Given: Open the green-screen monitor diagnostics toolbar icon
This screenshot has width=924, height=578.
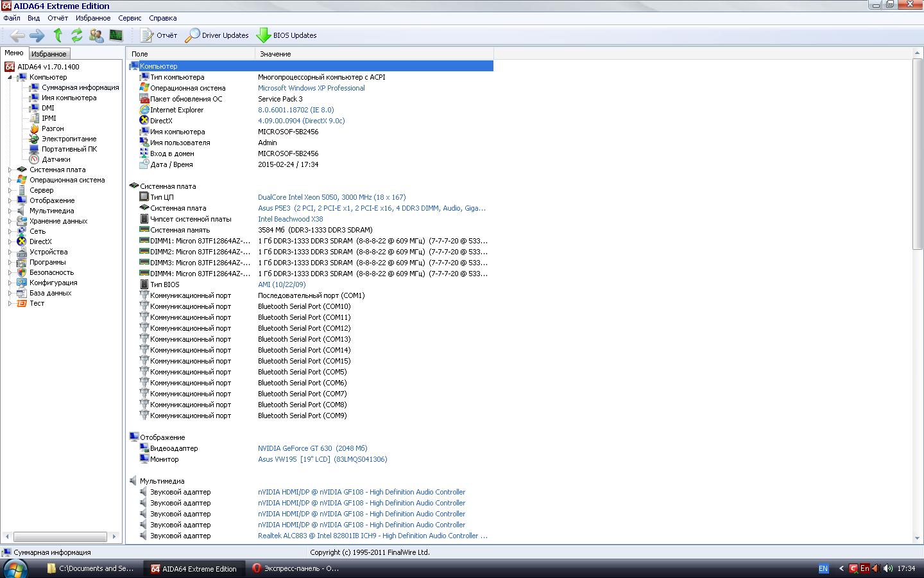Looking at the screenshot, I should tap(116, 35).
